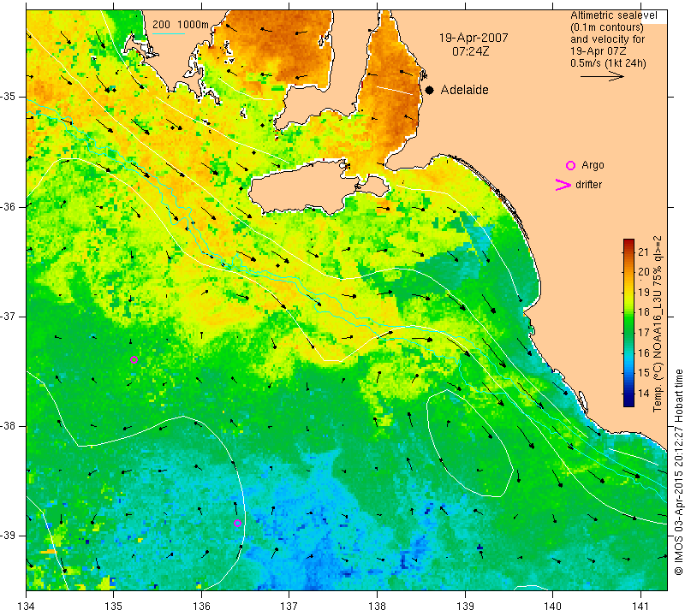The image size is (685, 616).
Task: Click the colorbar tick label 16
Action: (644, 352)
